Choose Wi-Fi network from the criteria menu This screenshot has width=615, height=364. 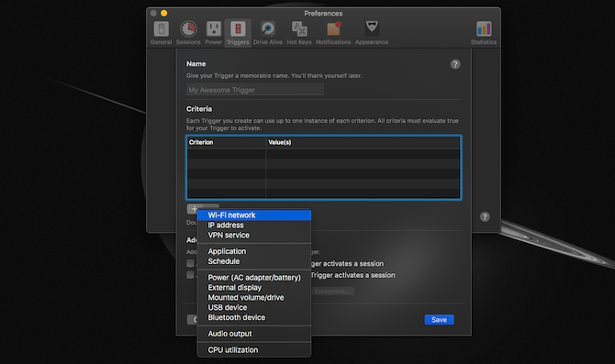click(254, 215)
